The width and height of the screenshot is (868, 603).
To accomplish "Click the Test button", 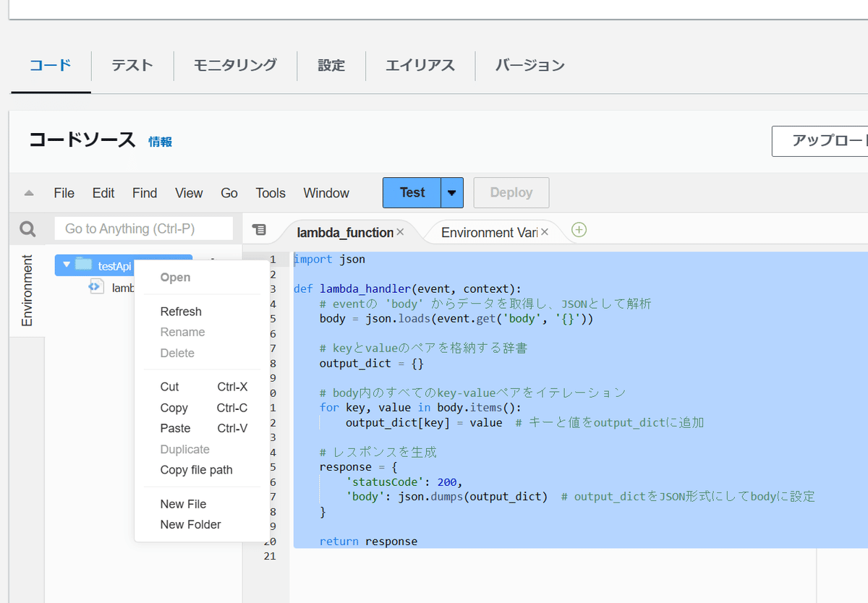I will click(x=412, y=192).
